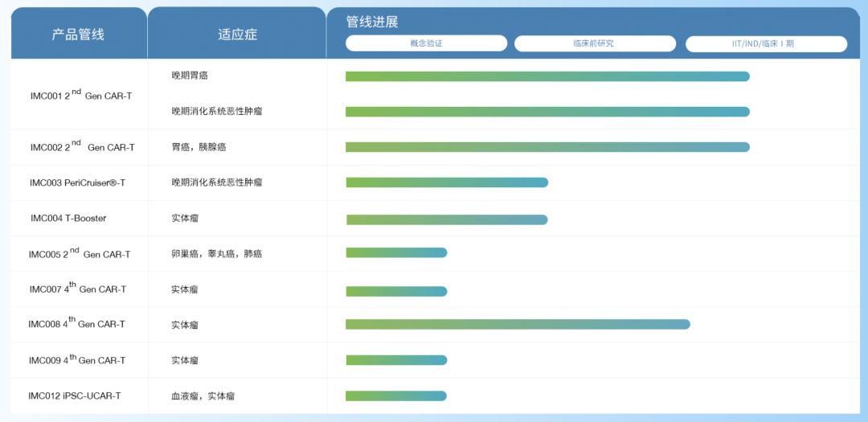Click 实体瘤 in the IMC007 row

185,289
